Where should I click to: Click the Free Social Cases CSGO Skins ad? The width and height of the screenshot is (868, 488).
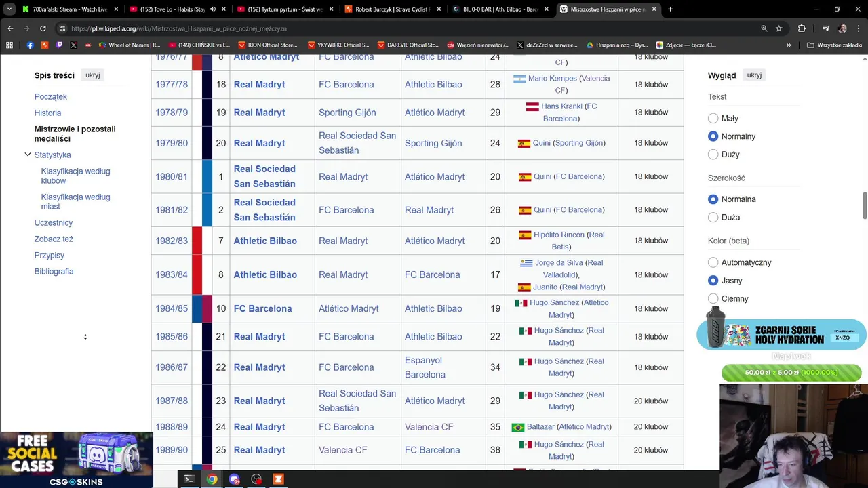[x=76, y=460]
